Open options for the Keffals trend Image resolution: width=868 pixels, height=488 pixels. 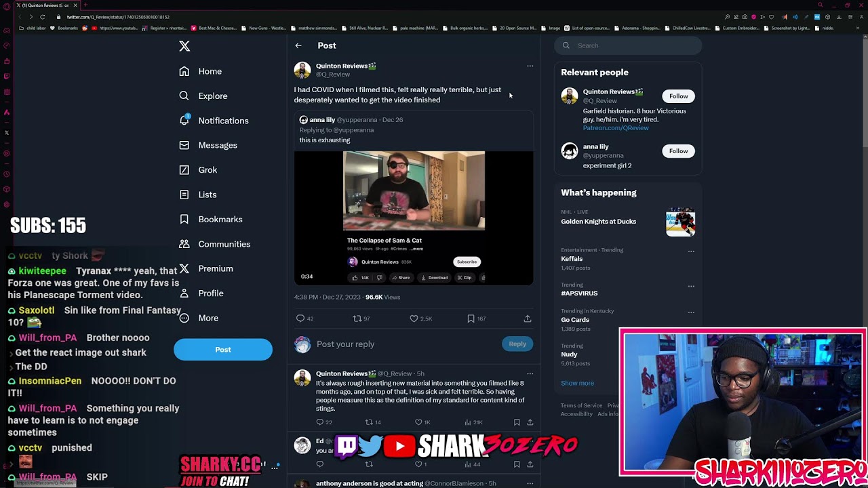pos(691,251)
